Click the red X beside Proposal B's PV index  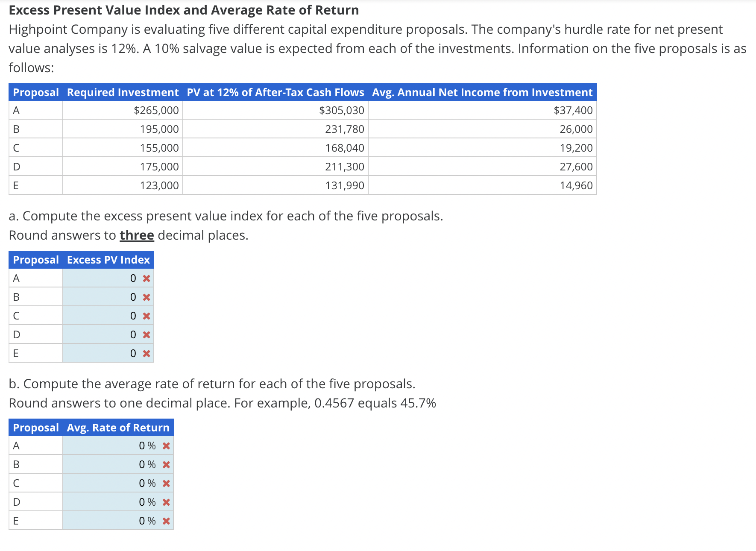tap(147, 296)
